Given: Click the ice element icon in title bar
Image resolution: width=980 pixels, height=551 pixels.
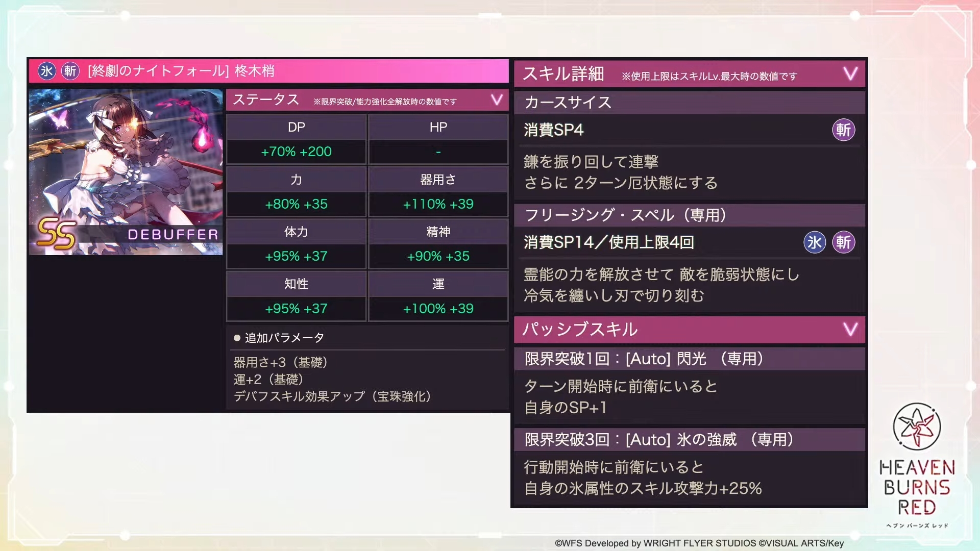Looking at the screenshot, I should tap(46, 71).
